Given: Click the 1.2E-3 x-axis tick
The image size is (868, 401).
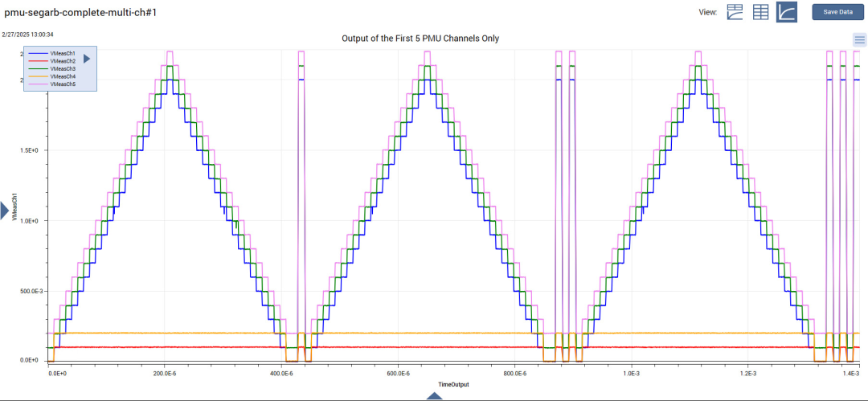Looking at the screenshot, I should (x=747, y=374).
